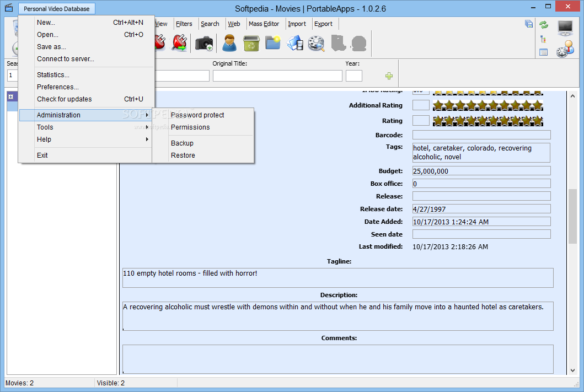Open the Export menu
The image size is (584, 392).
(323, 24)
